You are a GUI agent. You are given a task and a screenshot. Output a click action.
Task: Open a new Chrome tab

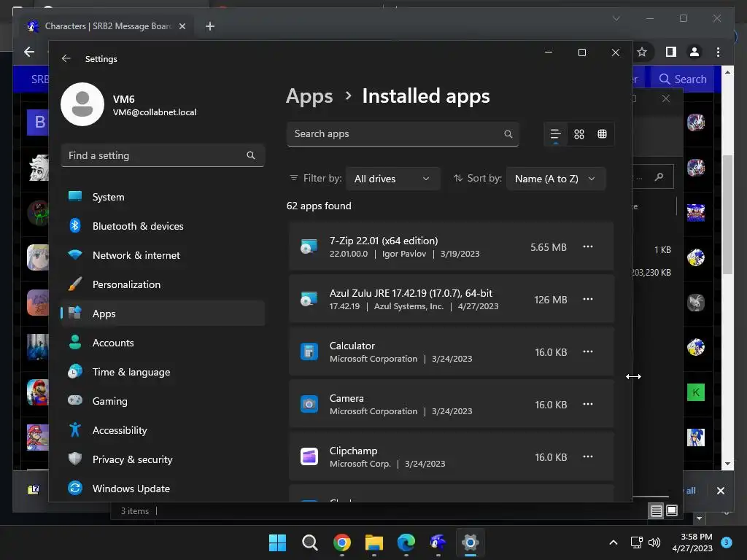coord(210,26)
